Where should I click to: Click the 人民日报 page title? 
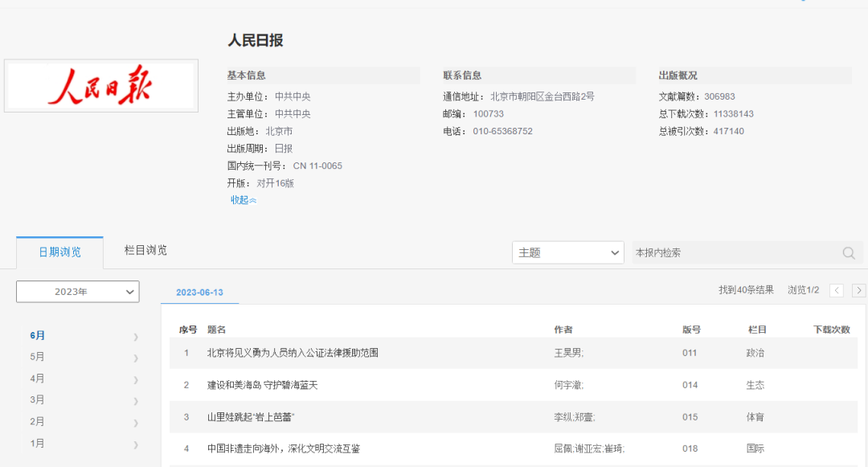click(x=256, y=40)
